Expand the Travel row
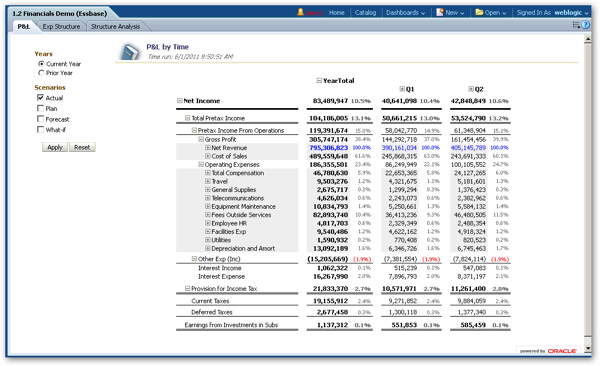Screen dimensions: 600x366 click(x=207, y=181)
